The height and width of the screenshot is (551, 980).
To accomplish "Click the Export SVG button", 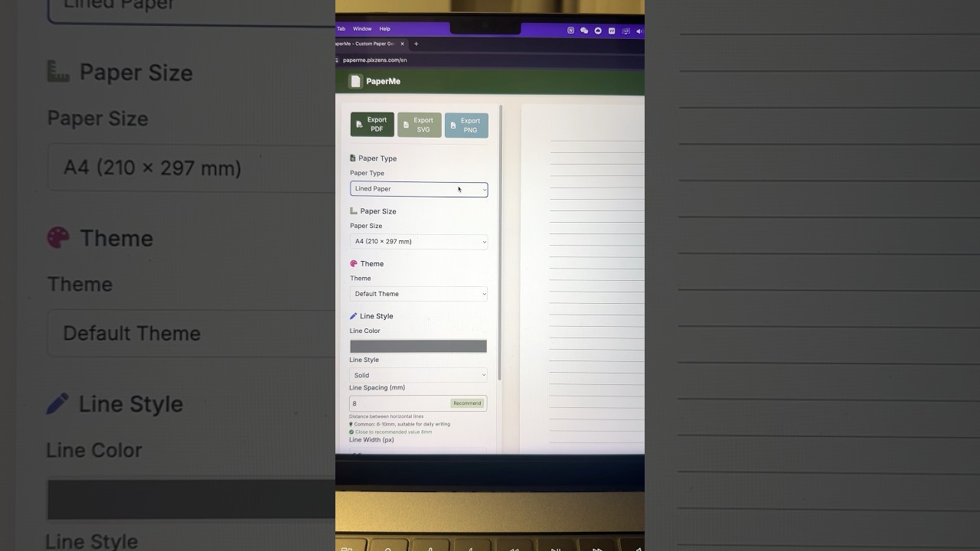I will point(420,125).
